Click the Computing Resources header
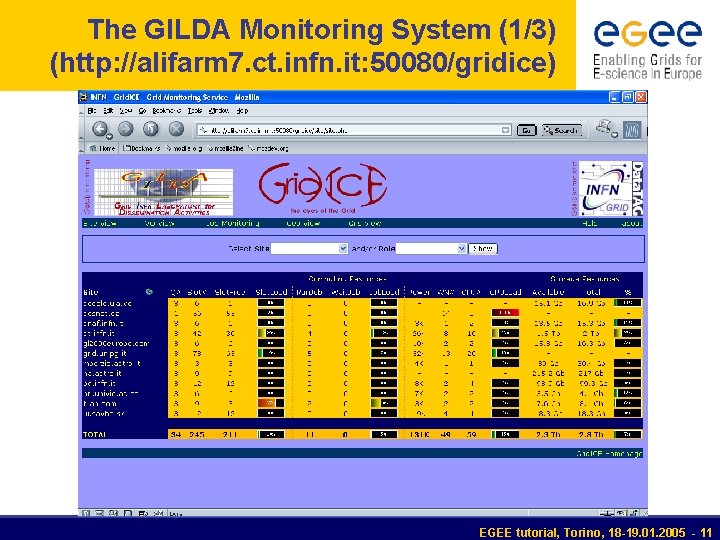 (x=348, y=279)
